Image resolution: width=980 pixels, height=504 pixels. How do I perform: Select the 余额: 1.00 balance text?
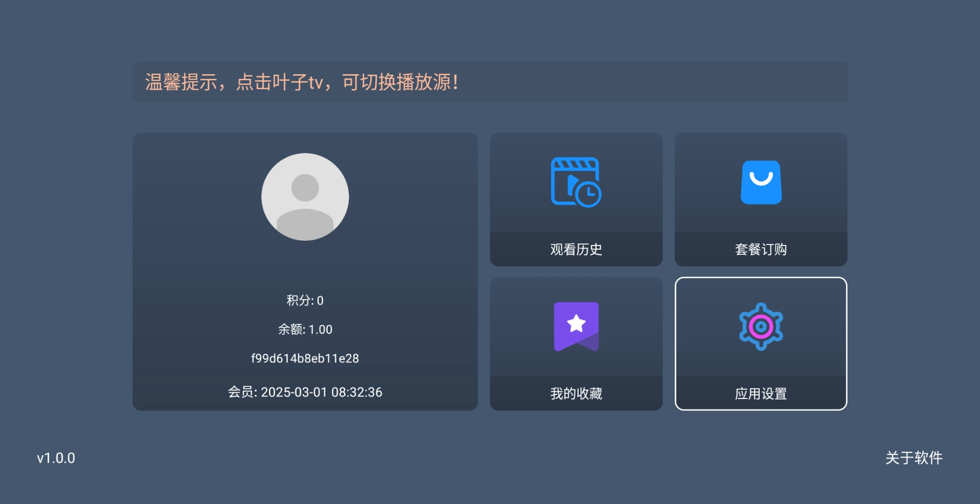305,329
